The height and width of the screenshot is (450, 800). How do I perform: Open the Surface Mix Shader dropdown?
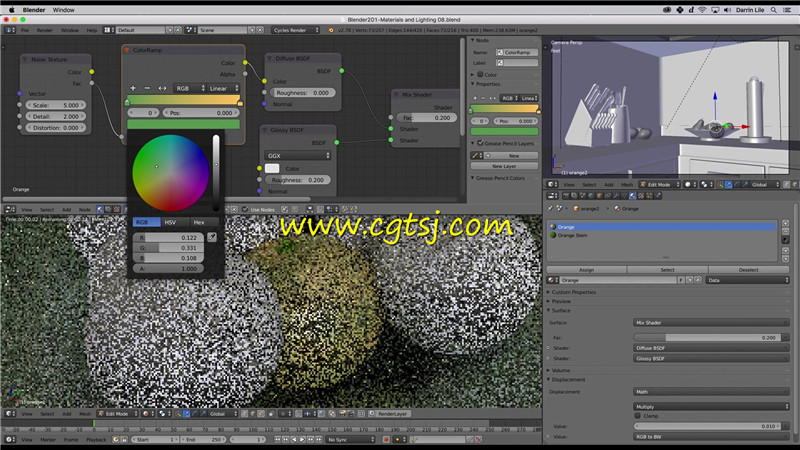click(711, 322)
